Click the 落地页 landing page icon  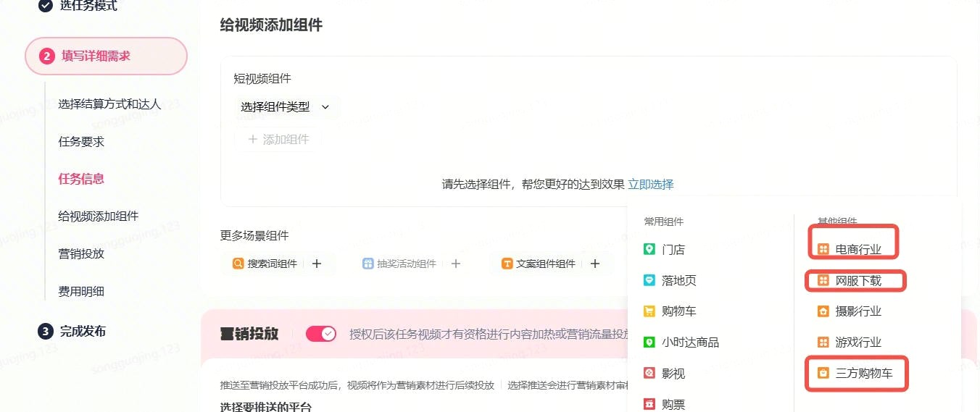coord(649,280)
